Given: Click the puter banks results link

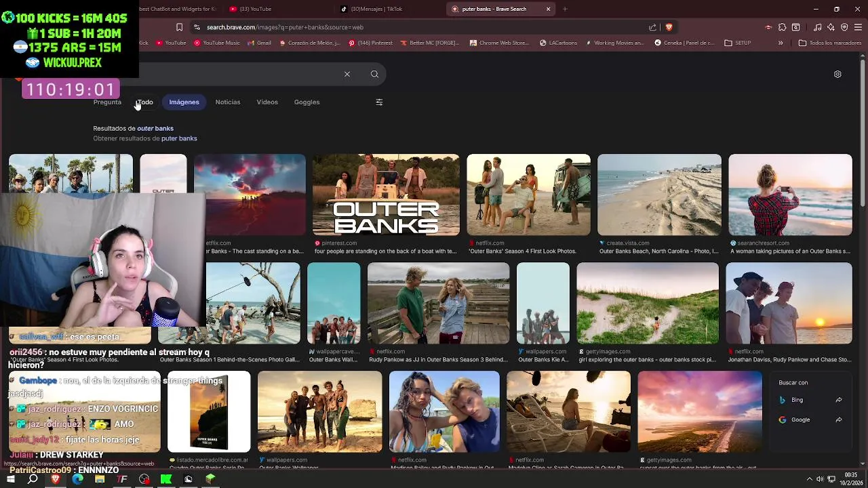Looking at the screenshot, I should tap(179, 138).
